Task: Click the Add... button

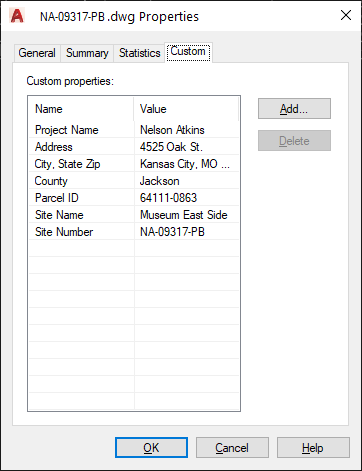Action: point(294,109)
